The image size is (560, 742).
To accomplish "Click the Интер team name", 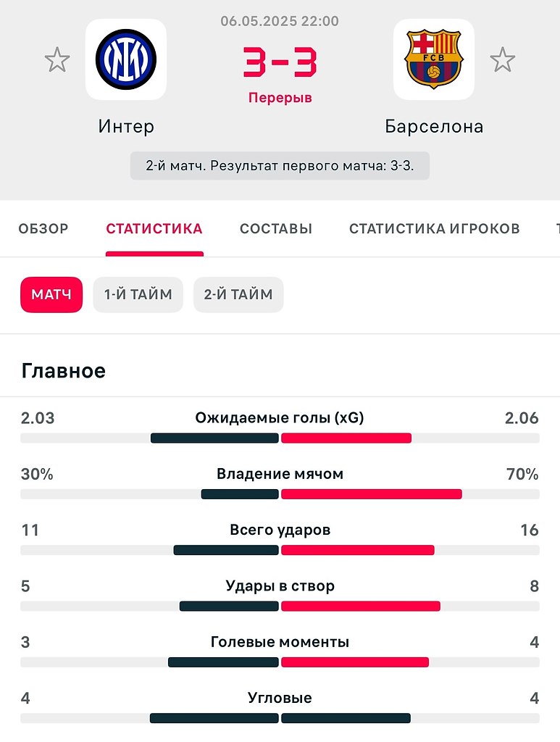I will 126,126.
